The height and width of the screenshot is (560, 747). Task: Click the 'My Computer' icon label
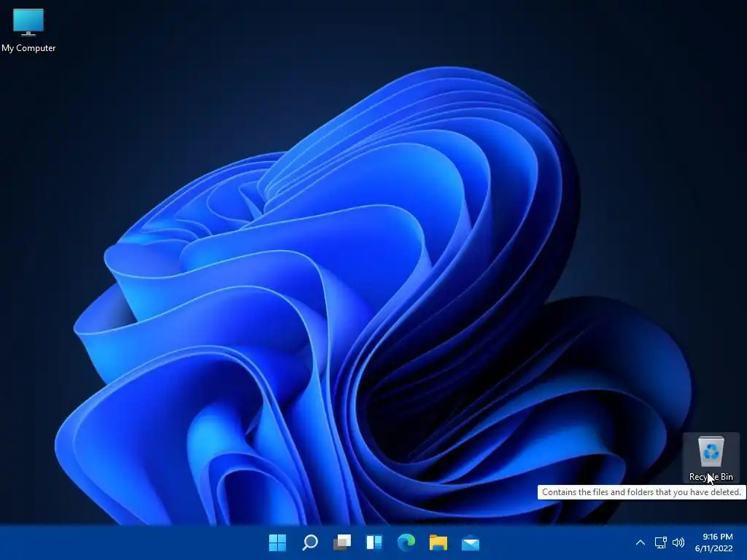point(28,48)
